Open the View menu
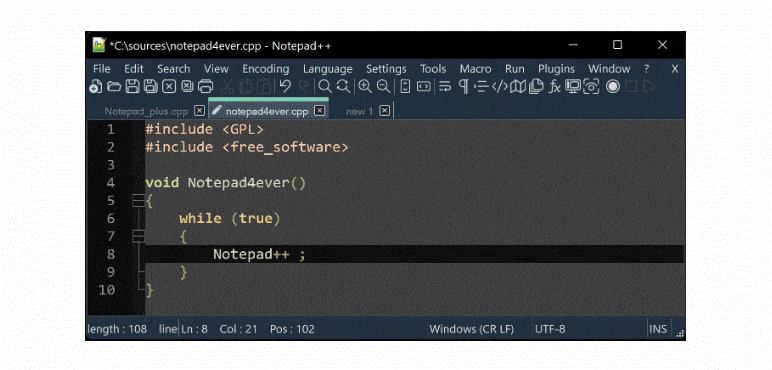This screenshot has height=370, width=772. pyautogui.click(x=216, y=69)
